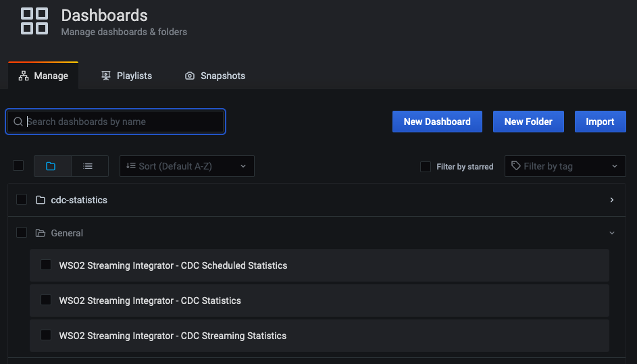The width and height of the screenshot is (637, 364).
Task: Enable Filter by starred checkbox
Action: pyautogui.click(x=426, y=167)
